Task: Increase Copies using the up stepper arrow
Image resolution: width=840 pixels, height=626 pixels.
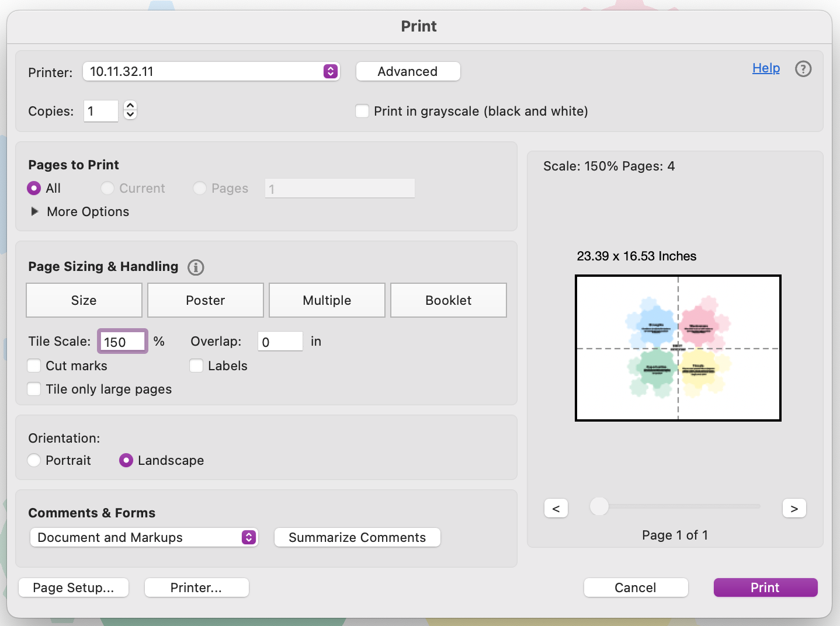Action: tap(130, 106)
